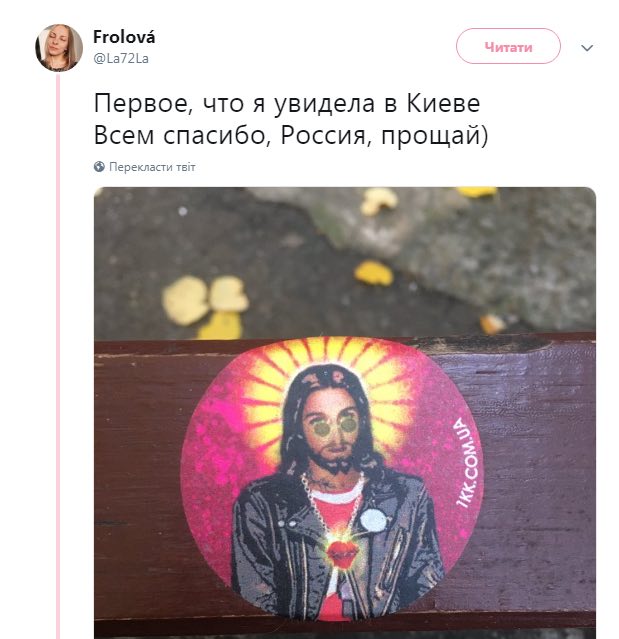Translate tweet via Перекласти твіт link
Image resolution: width=619 pixels, height=639 pixels.
tap(152, 167)
